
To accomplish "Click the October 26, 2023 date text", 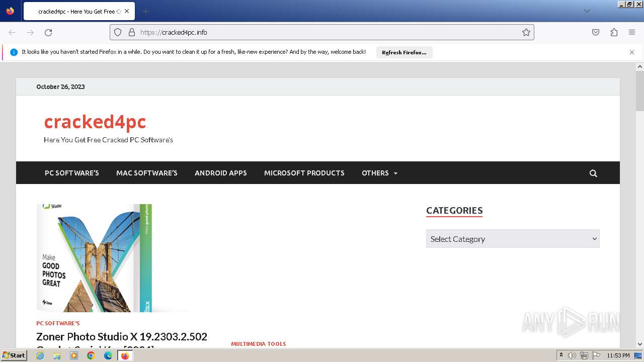I will pyautogui.click(x=60, y=86).
